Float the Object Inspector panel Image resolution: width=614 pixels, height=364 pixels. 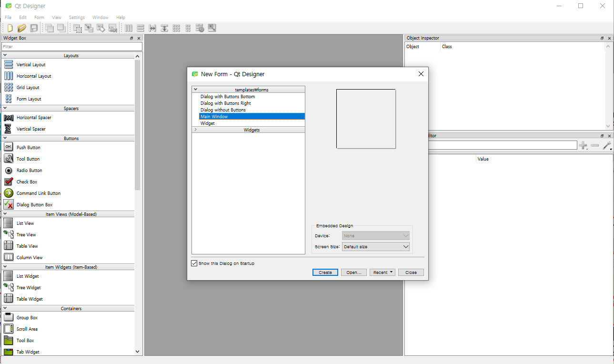coord(602,38)
